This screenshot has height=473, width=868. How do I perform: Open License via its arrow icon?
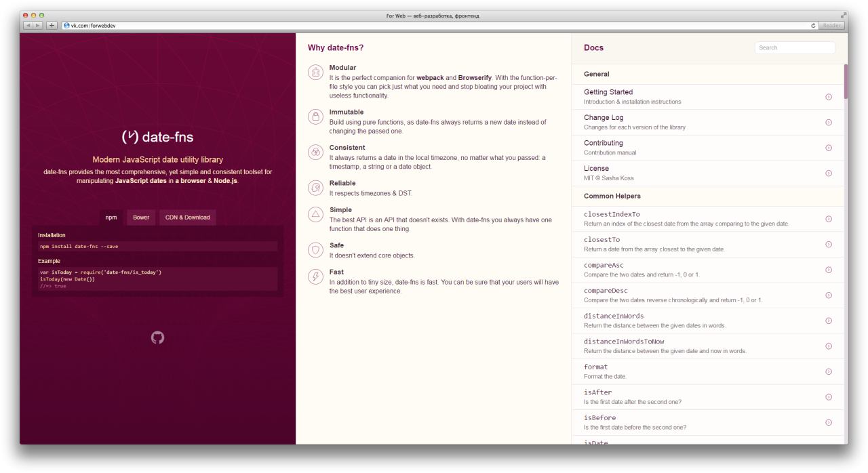point(829,173)
